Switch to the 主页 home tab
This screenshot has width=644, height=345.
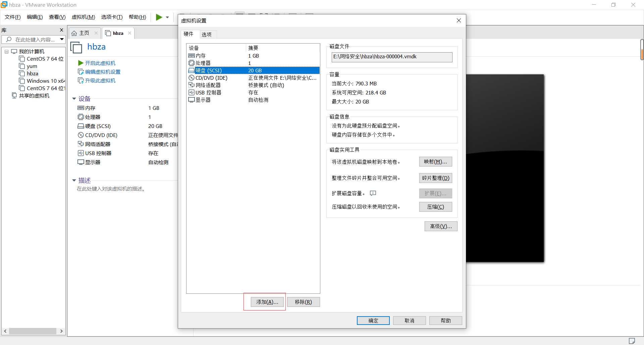click(81, 33)
